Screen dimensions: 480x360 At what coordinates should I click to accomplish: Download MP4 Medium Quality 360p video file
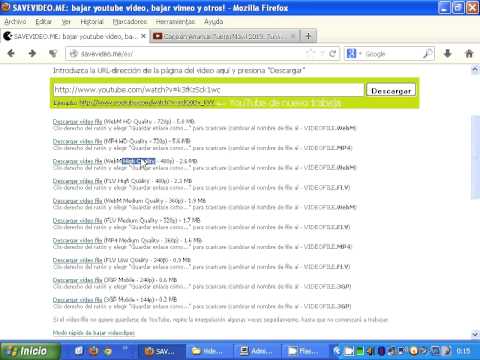(x=77, y=240)
